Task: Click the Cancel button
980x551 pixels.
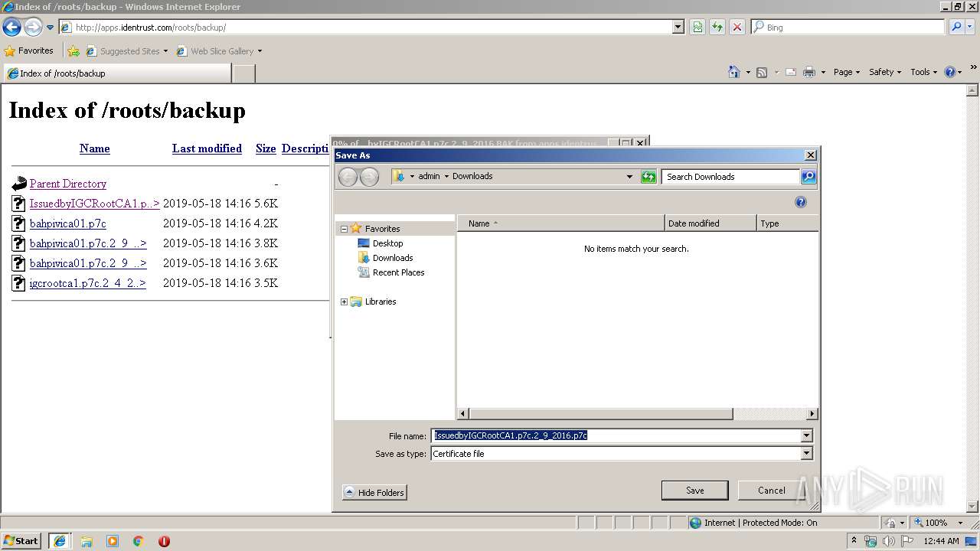Action: tap(771, 491)
